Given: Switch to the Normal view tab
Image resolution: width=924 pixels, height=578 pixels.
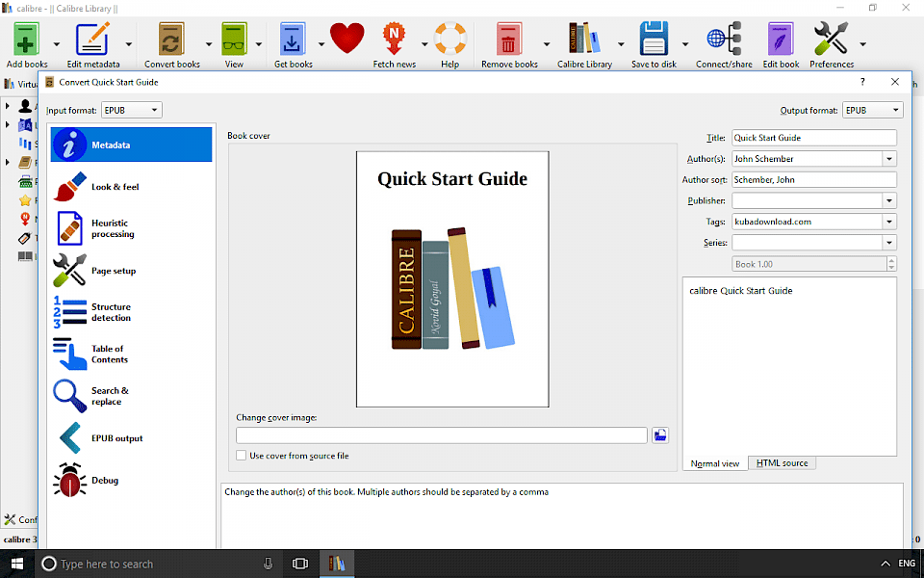Looking at the screenshot, I should pos(715,463).
